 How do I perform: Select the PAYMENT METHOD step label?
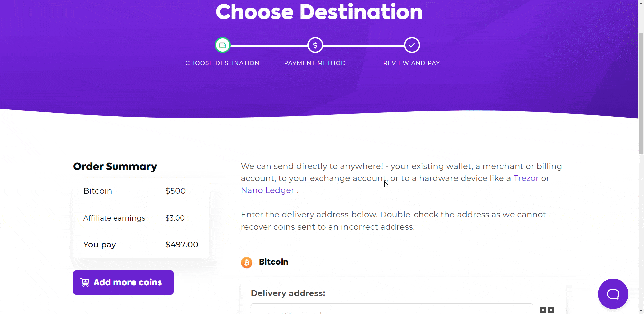pos(315,63)
